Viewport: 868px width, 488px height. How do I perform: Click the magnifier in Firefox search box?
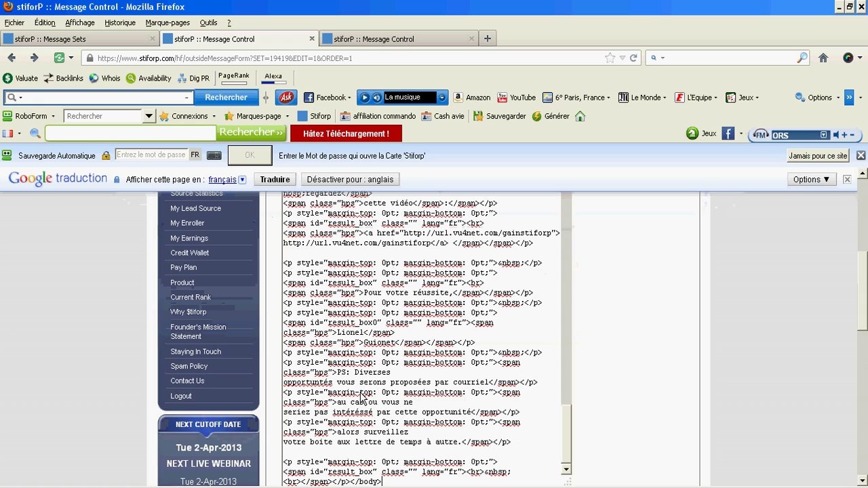pos(802,58)
